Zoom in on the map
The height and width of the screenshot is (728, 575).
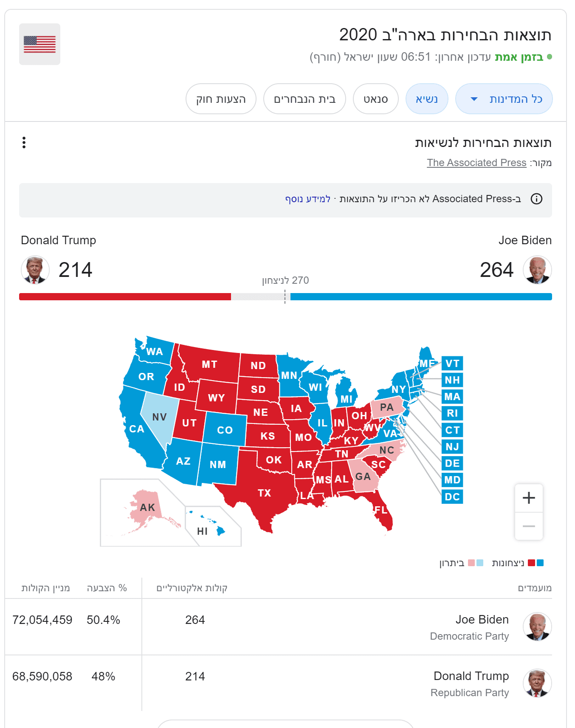pos(528,498)
